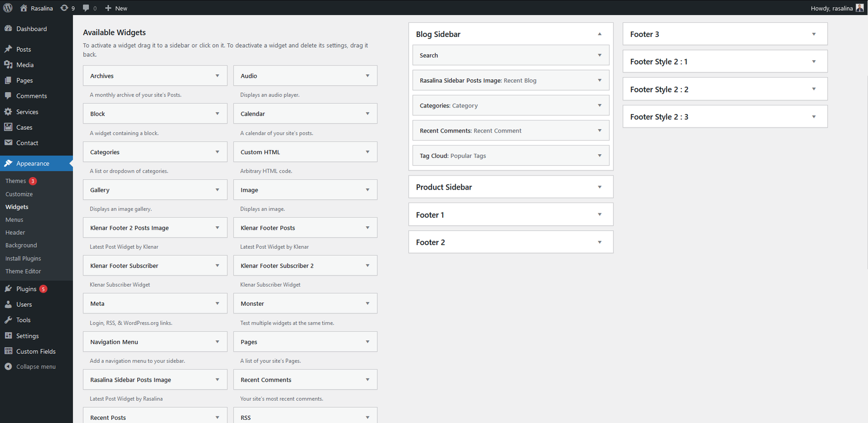Open the Klenar Footer Subscriber 2 dropdown

pyautogui.click(x=368, y=266)
